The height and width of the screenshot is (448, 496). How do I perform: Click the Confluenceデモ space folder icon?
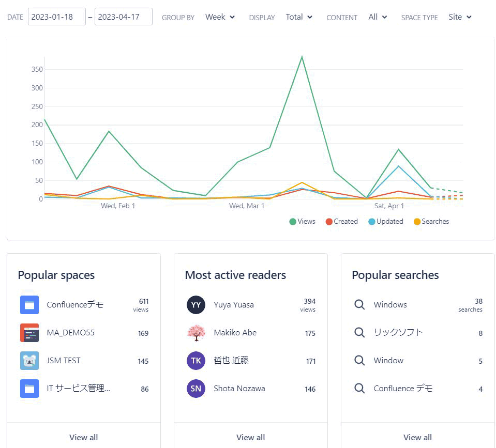[29, 305]
